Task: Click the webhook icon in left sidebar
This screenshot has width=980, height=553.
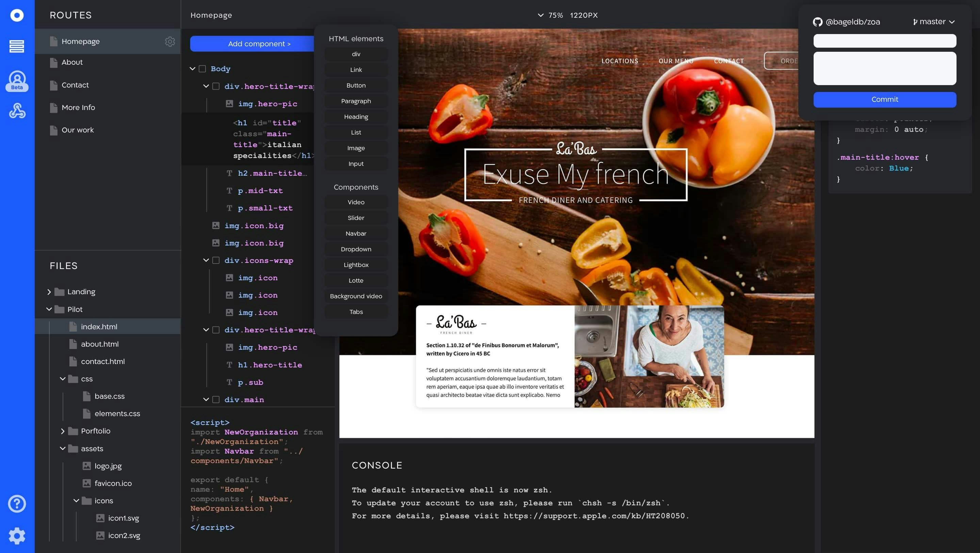Action: pos(17,111)
